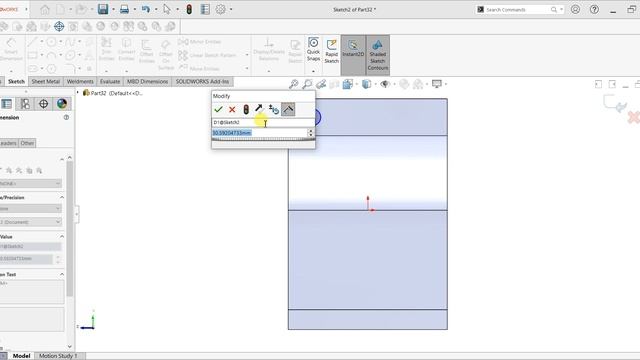Collapse Primary Value section
640x360 pixels.
point(62,237)
